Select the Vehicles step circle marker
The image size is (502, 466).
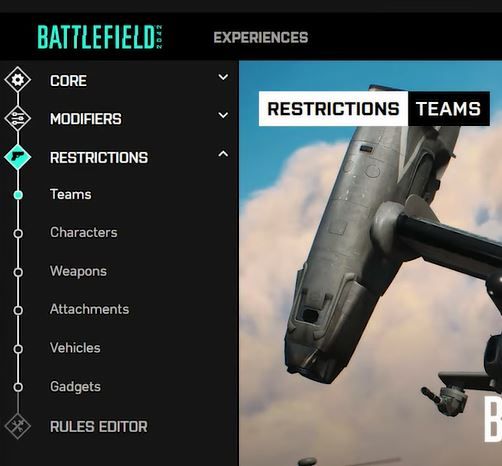tap(18, 349)
